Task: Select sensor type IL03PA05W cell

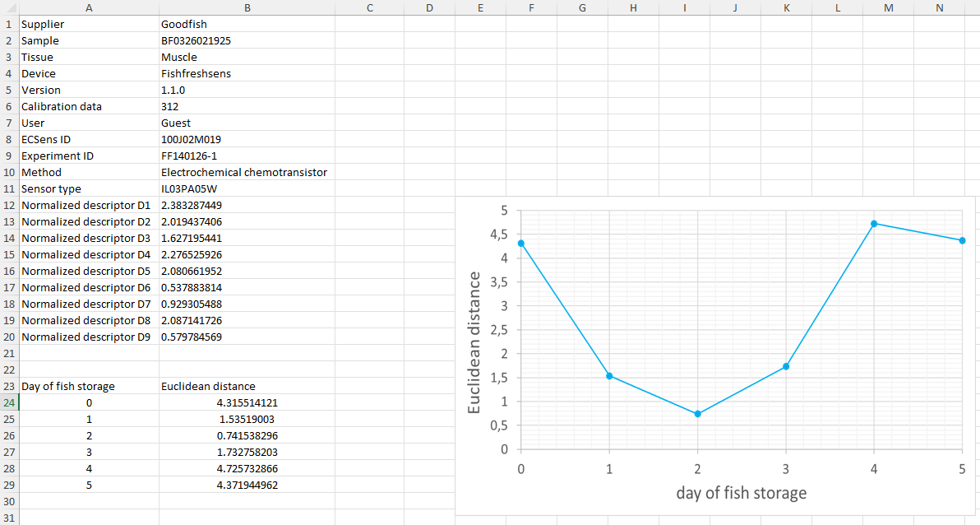Action: (247, 188)
